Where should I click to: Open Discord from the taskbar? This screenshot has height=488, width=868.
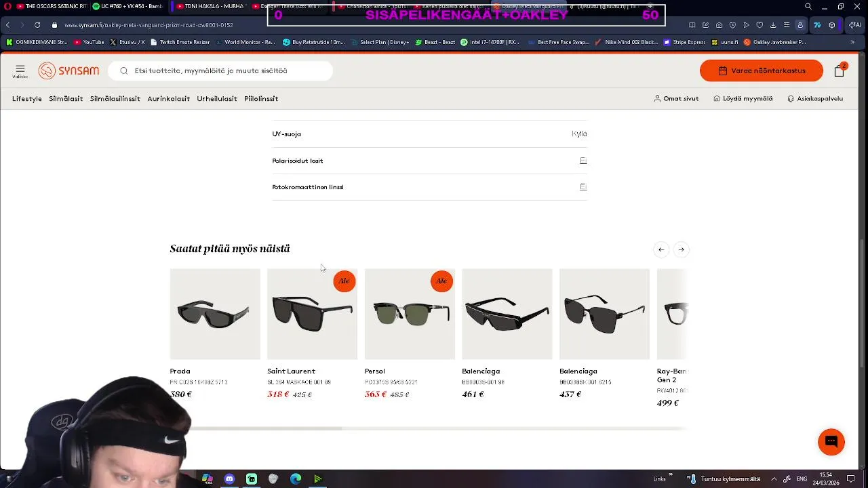tap(229, 479)
